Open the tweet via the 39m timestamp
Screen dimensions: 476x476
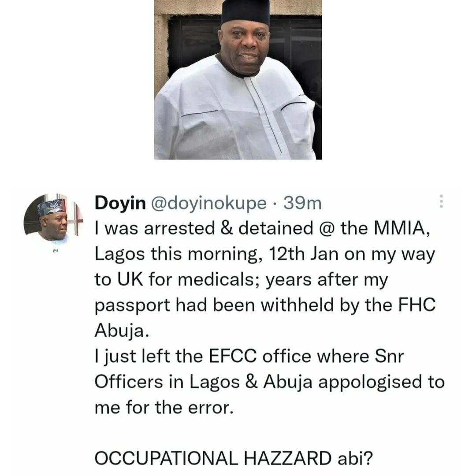click(x=302, y=203)
